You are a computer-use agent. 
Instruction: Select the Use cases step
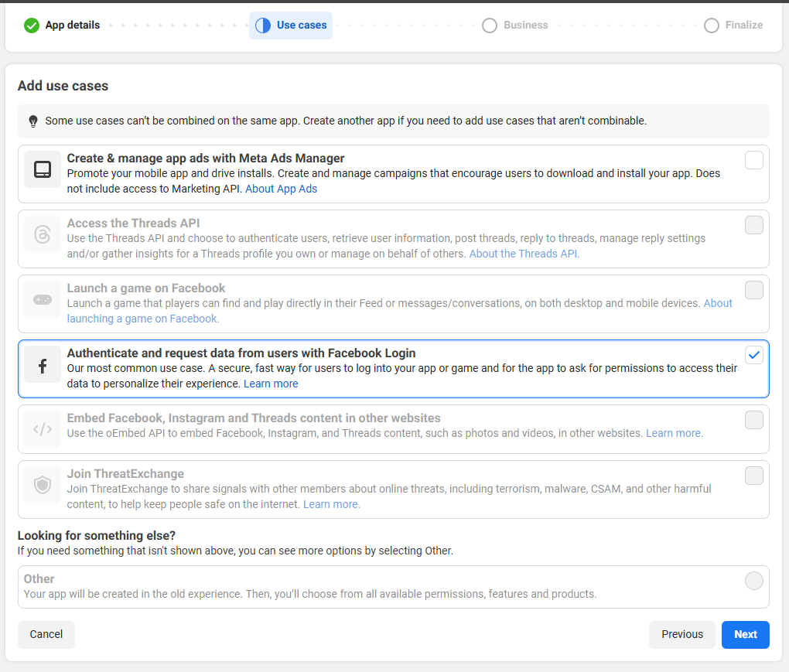(x=291, y=26)
